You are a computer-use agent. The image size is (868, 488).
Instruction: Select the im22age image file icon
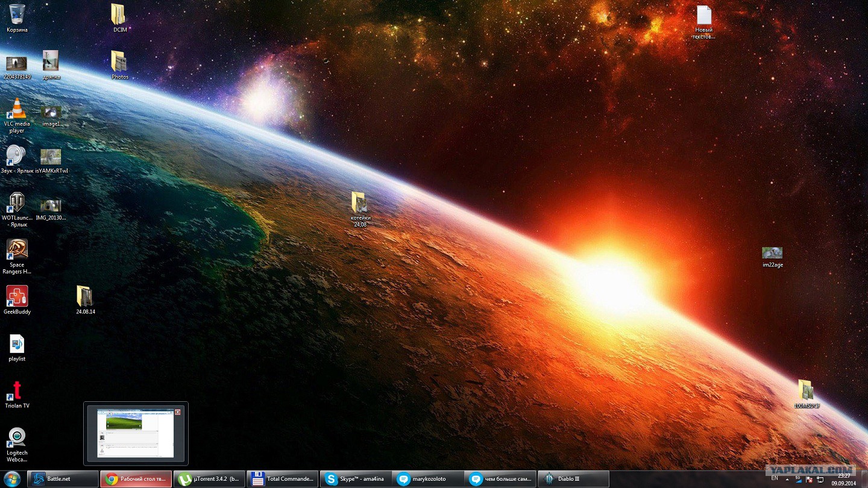772,256
